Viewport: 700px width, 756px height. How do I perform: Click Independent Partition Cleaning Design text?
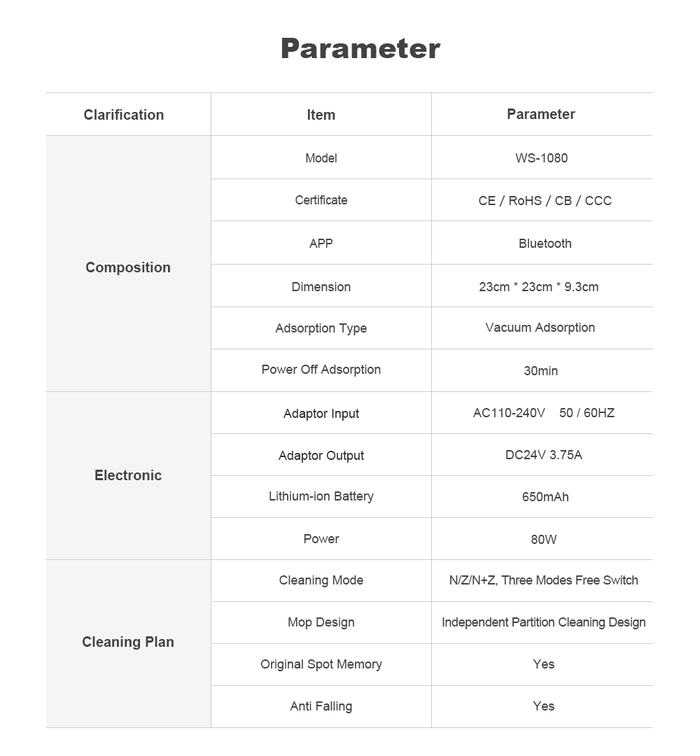coord(543,622)
